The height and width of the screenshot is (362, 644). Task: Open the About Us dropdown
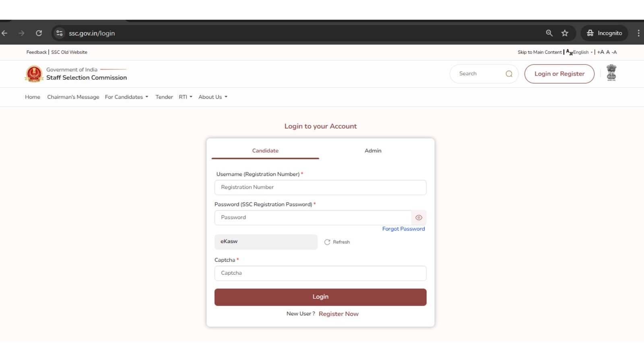coord(213,97)
